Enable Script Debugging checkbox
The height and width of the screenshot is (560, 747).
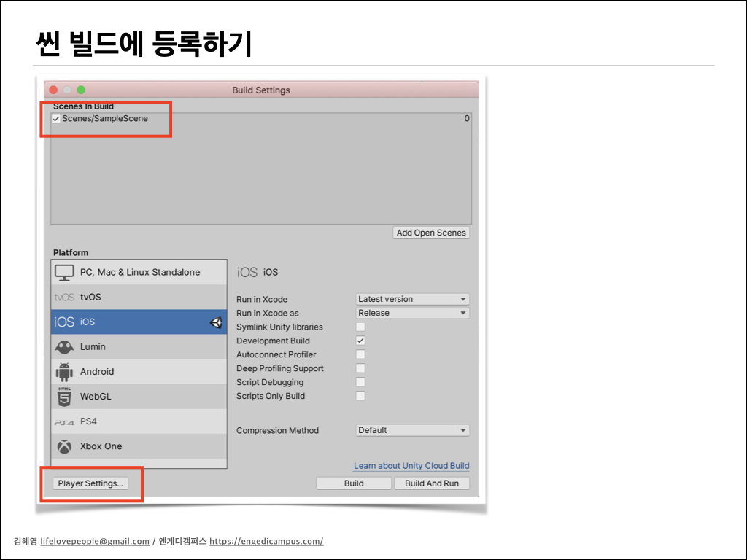pos(360,382)
